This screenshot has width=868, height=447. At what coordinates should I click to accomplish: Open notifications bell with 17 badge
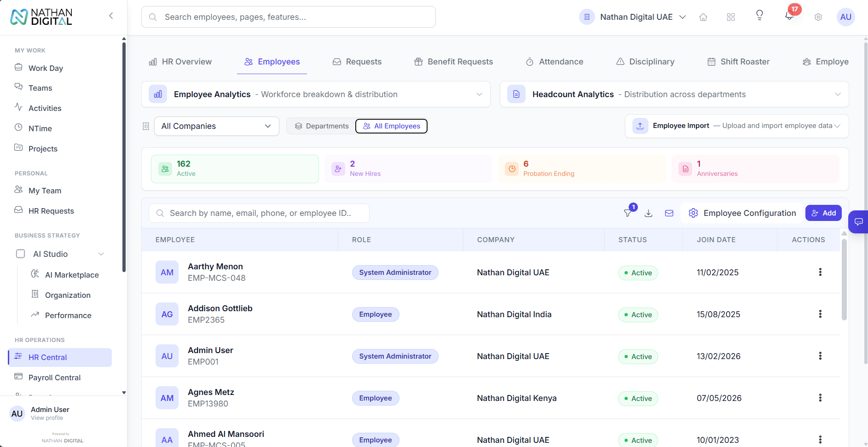790,16
